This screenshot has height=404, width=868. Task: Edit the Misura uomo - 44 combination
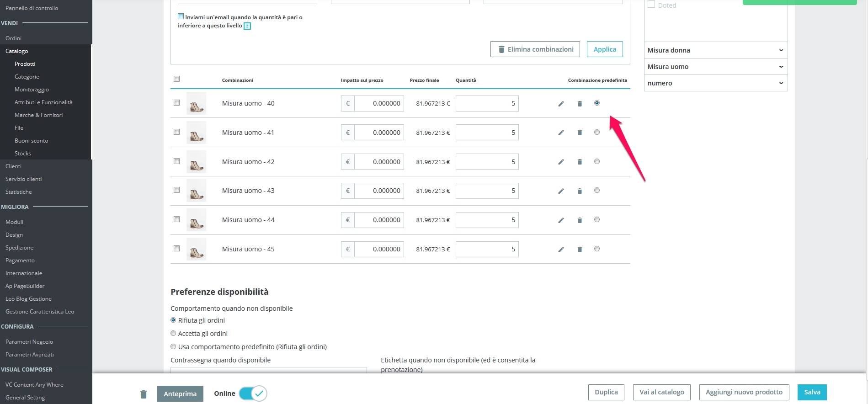point(561,220)
